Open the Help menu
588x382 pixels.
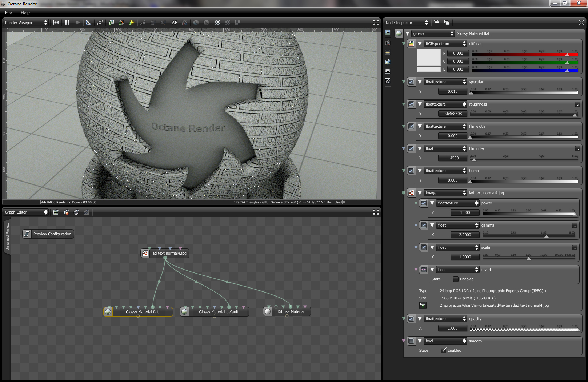(25, 12)
